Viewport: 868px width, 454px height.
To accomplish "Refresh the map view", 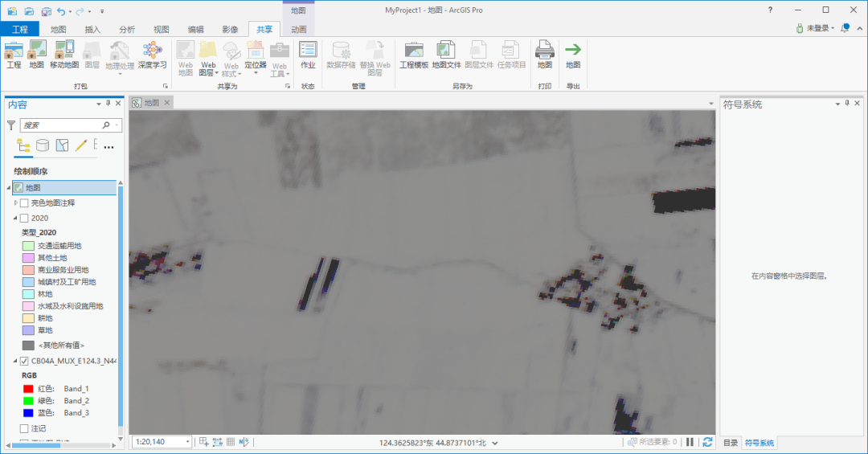I will click(x=707, y=442).
